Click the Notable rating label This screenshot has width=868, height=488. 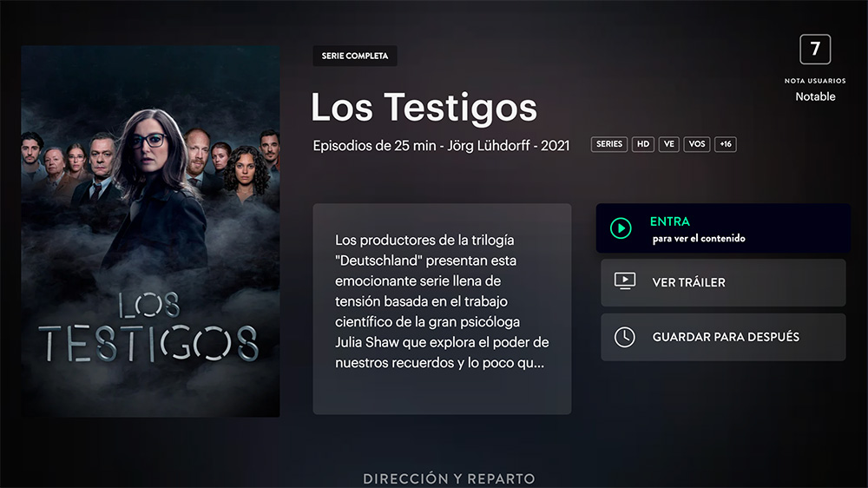click(815, 96)
